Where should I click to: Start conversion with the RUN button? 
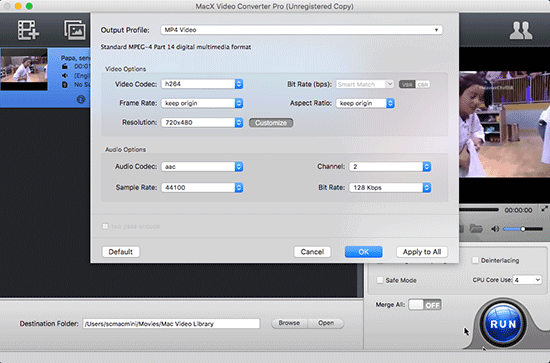[503, 324]
